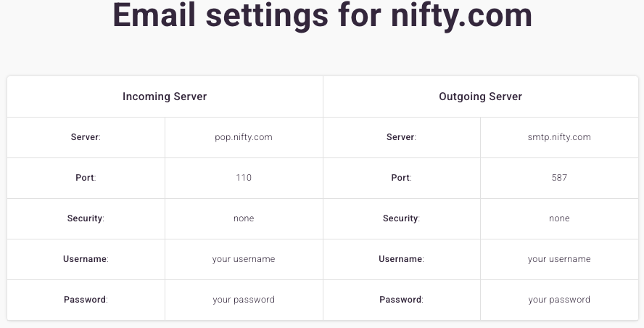Screen dimensions: 644x328
Task: Click the outgoing 'Server:' label
Action: point(401,137)
